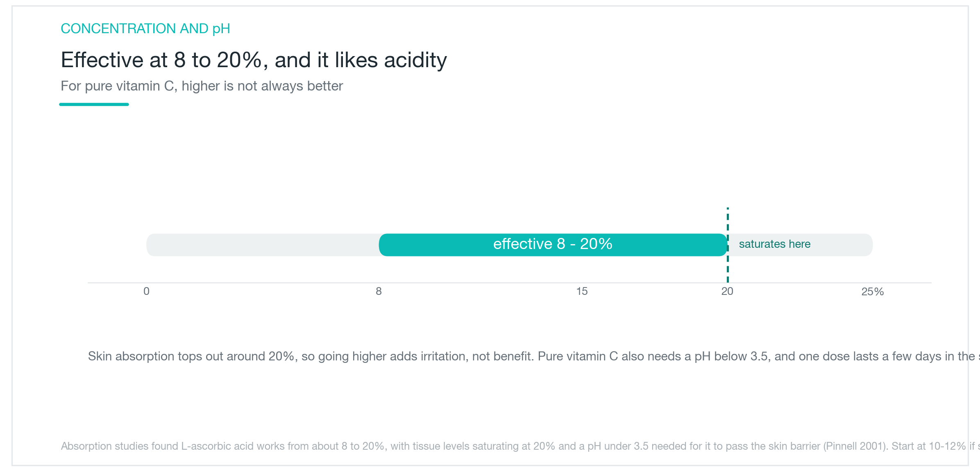Click the axis tick label 0
Image resolution: width=980 pixels, height=471 pixels.
(x=146, y=292)
